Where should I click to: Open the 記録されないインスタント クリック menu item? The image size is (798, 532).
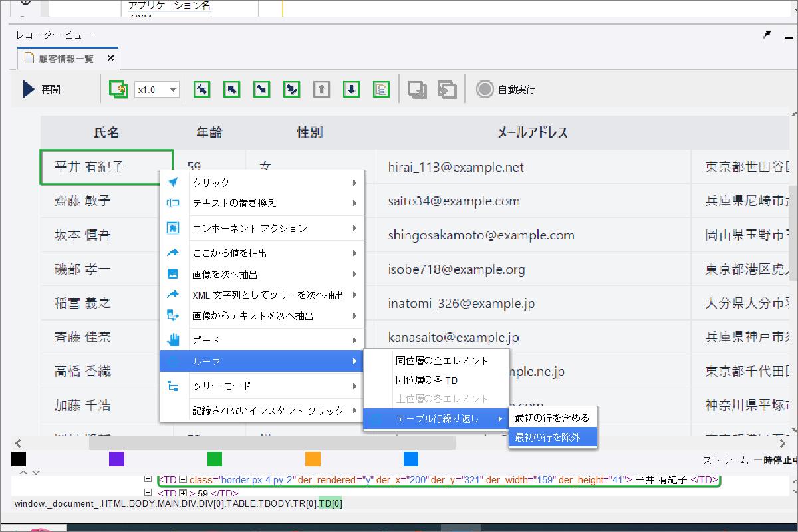tap(263, 410)
